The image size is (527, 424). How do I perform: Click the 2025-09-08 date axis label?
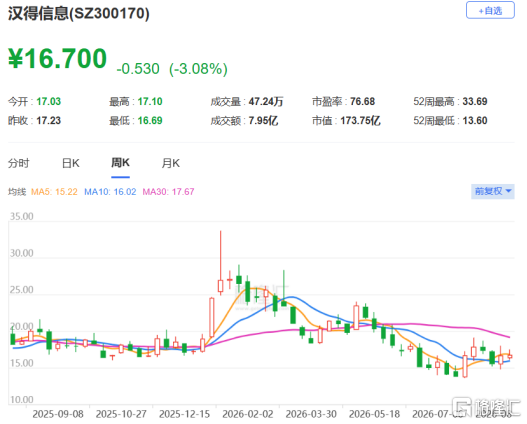[58, 414]
